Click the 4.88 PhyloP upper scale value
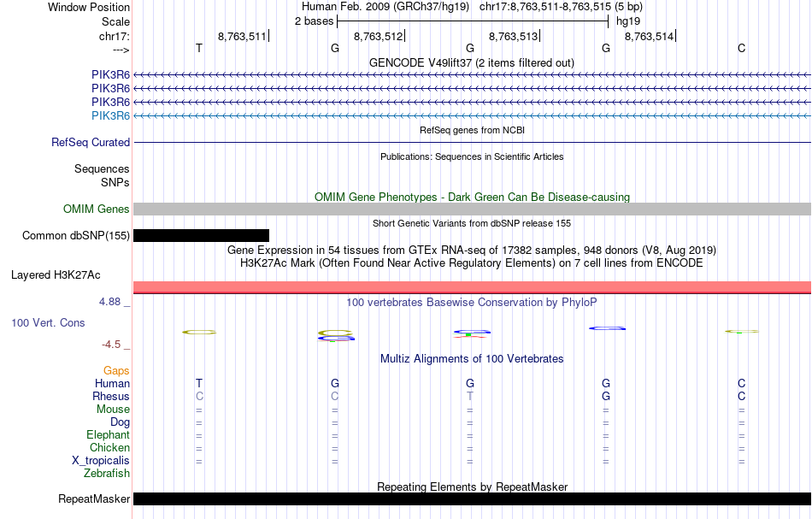The width and height of the screenshot is (812, 519). click(109, 302)
